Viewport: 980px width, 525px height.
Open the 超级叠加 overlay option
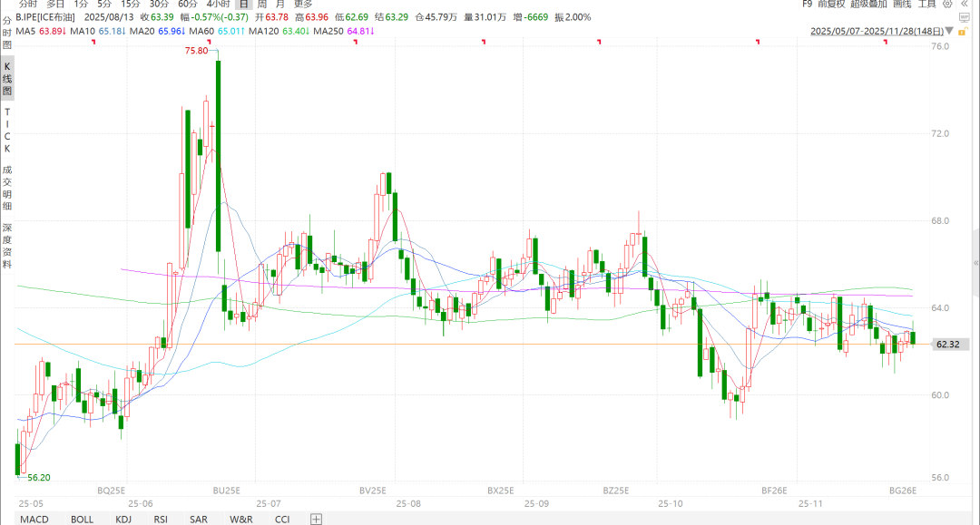868,4
